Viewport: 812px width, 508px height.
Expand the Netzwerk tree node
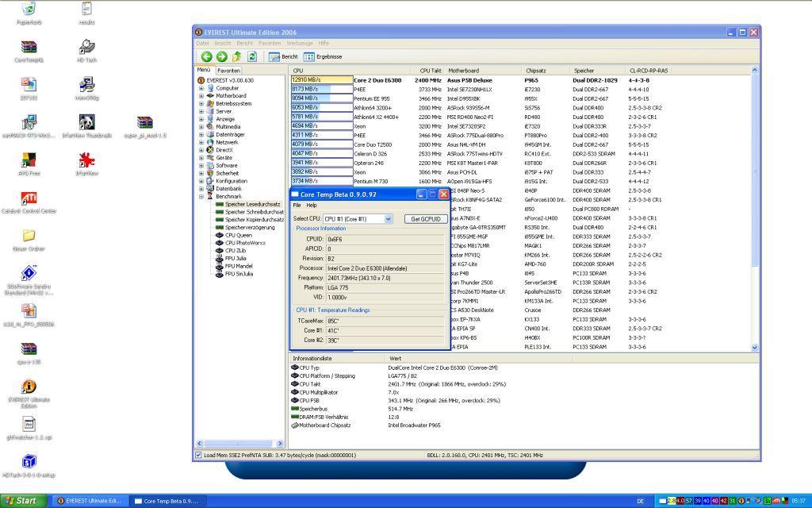[201, 142]
